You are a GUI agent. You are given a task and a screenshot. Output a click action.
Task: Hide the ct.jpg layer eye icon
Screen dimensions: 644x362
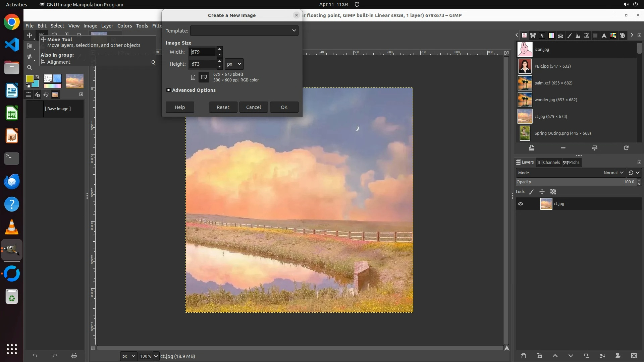(x=521, y=204)
